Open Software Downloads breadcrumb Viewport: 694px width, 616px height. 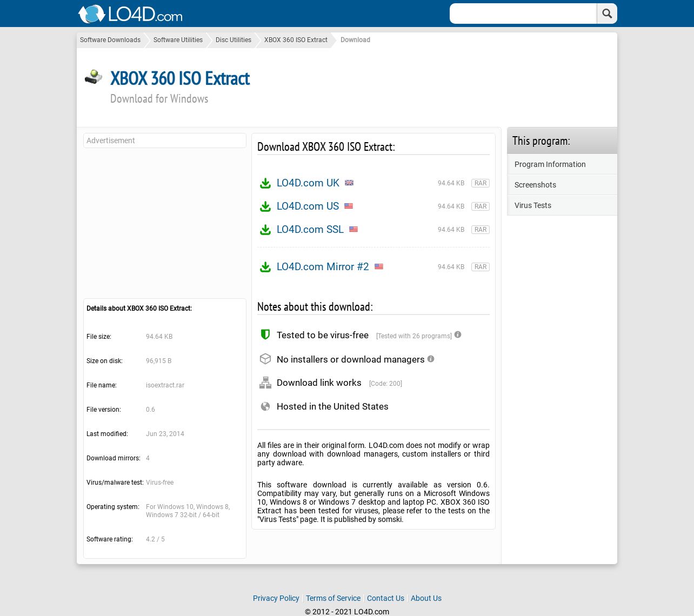[x=110, y=40]
